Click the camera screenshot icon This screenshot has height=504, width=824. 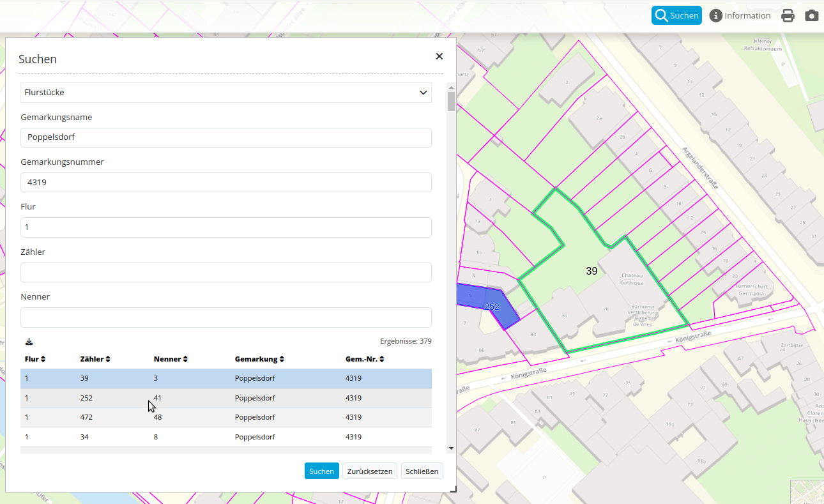[x=811, y=16]
